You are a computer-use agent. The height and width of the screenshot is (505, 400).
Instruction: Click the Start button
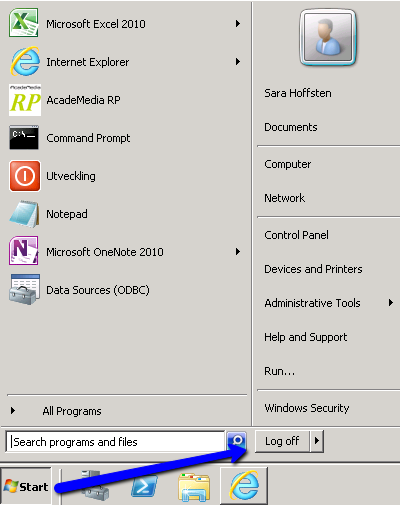(26, 487)
